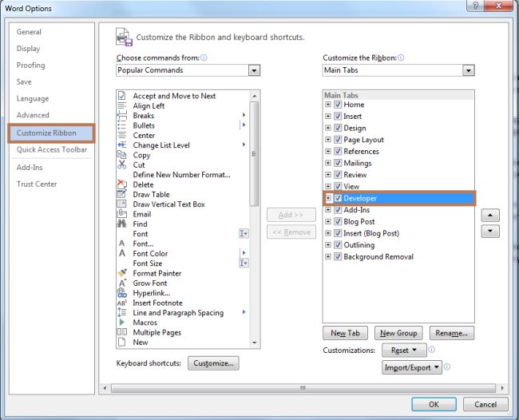
Task: Click the commands list vertical scrollbar thumb
Action: (254, 153)
